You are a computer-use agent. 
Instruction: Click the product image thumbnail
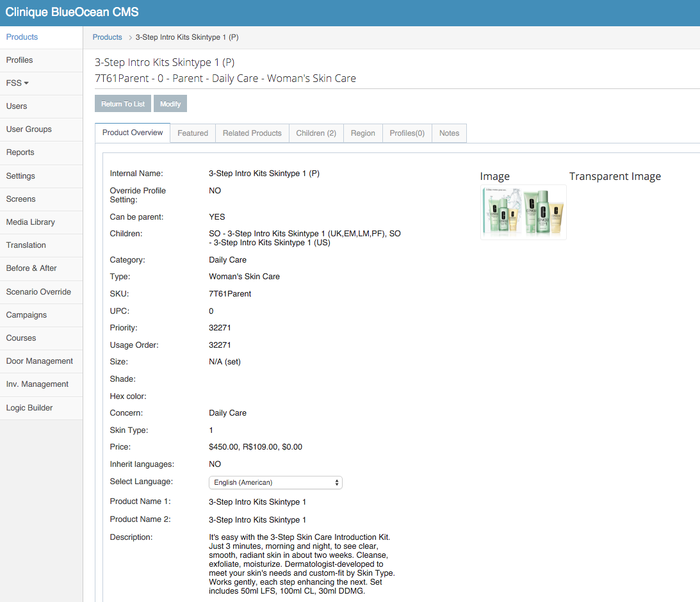pos(523,213)
